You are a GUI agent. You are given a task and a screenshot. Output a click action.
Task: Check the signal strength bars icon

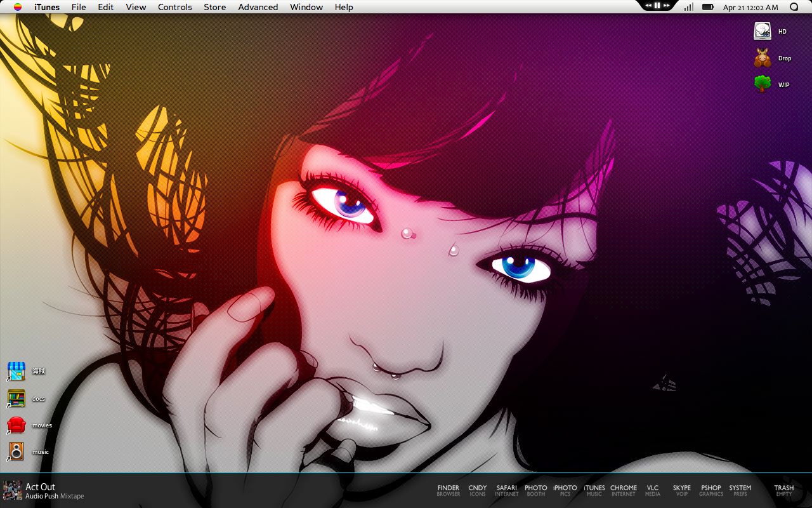(688, 7)
